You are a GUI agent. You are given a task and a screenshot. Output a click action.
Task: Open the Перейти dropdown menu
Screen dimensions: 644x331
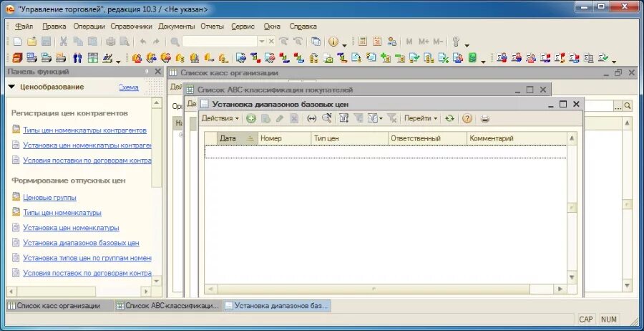point(421,118)
